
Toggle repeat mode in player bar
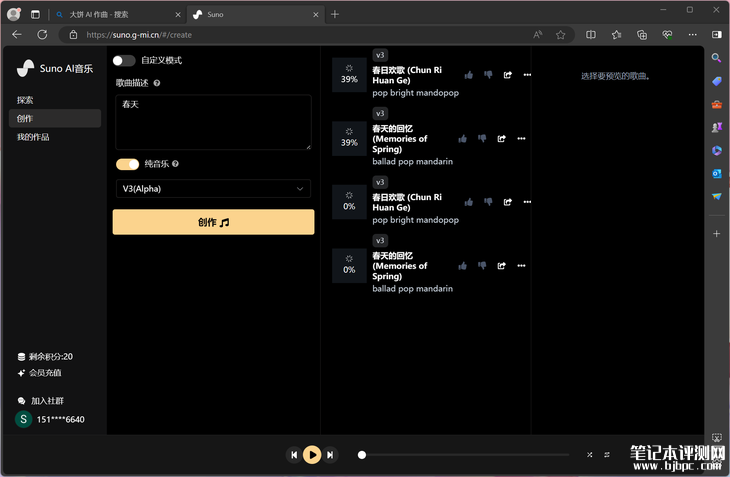tap(607, 455)
